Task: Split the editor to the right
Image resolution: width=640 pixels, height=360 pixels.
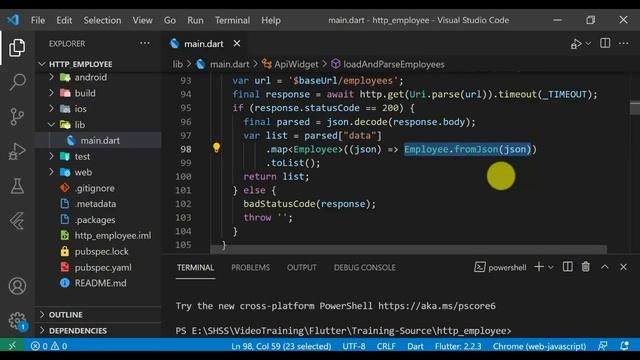Action: click(x=605, y=43)
